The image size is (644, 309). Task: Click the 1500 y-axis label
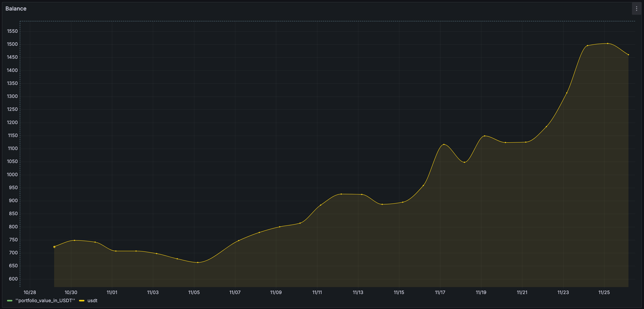pyautogui.click(x=13, y=44)
